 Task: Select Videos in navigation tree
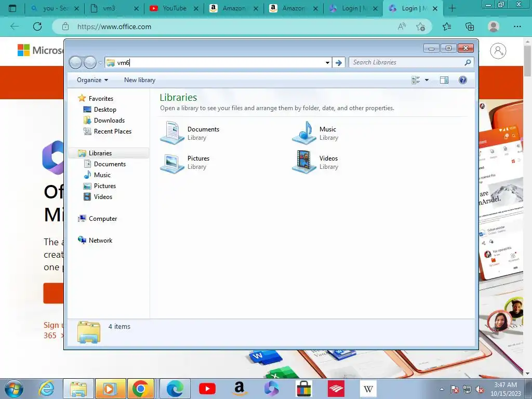coord(103,197)
